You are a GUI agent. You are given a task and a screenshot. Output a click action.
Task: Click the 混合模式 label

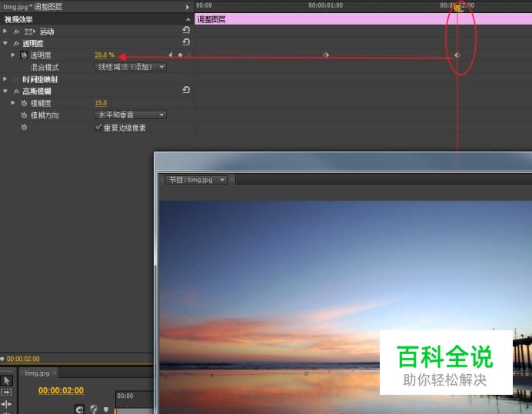point(45,67)
